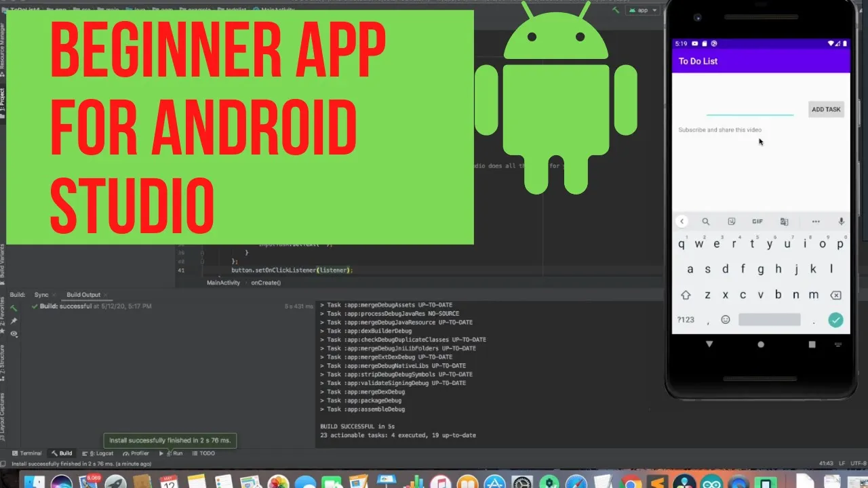Open the app run configuration dropdown
Screen dimensions: 868x488
643,11
